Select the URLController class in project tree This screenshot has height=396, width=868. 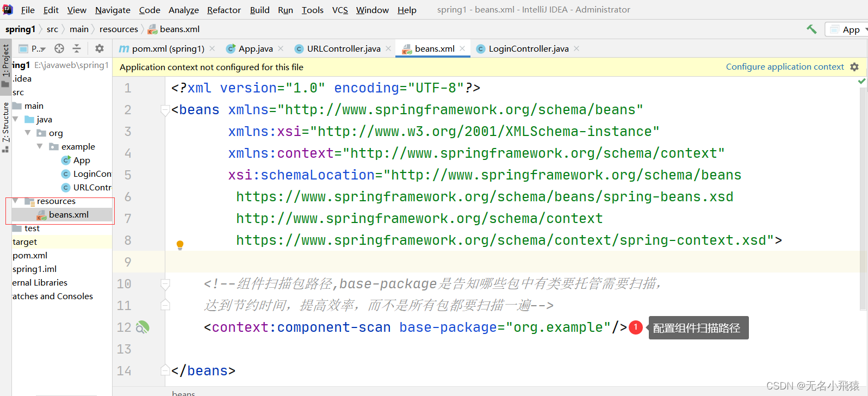tap(86, 187)
